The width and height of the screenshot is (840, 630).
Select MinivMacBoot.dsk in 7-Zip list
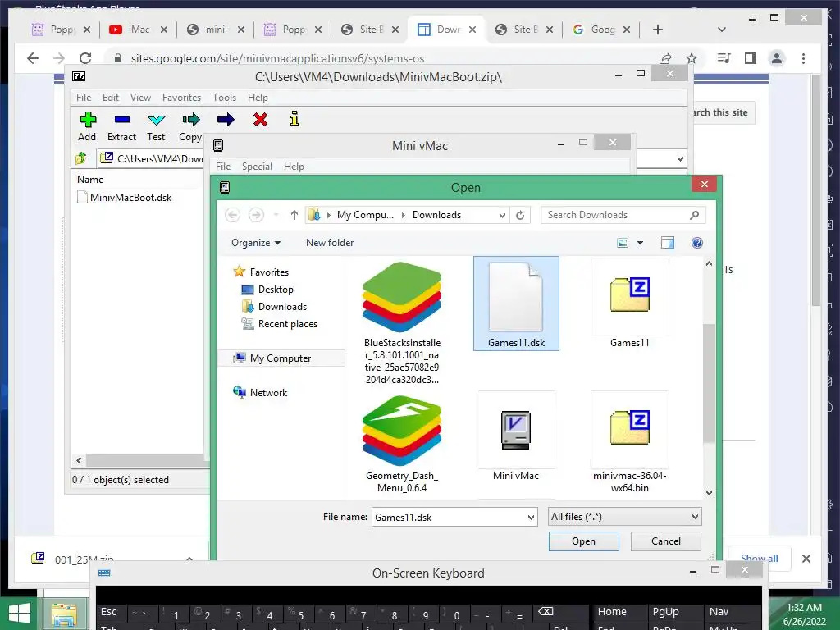[130, 197]
